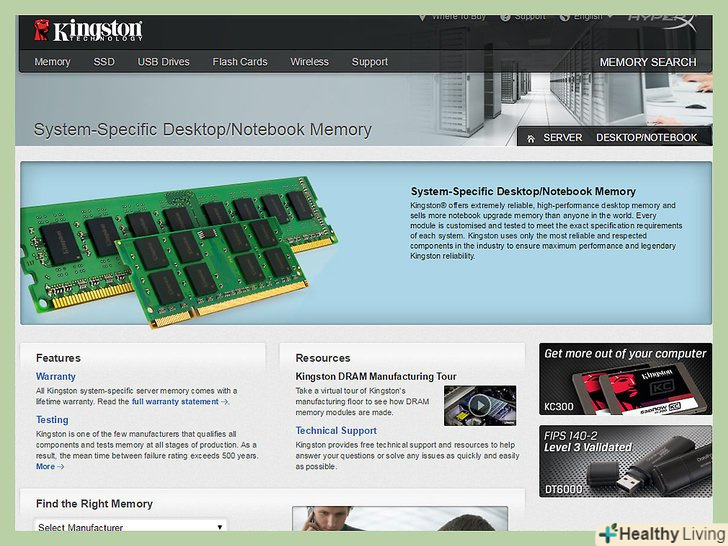Screen dimensions: 728x546
Task: Select the Flash Cards menu item
Action: [240, 62]
